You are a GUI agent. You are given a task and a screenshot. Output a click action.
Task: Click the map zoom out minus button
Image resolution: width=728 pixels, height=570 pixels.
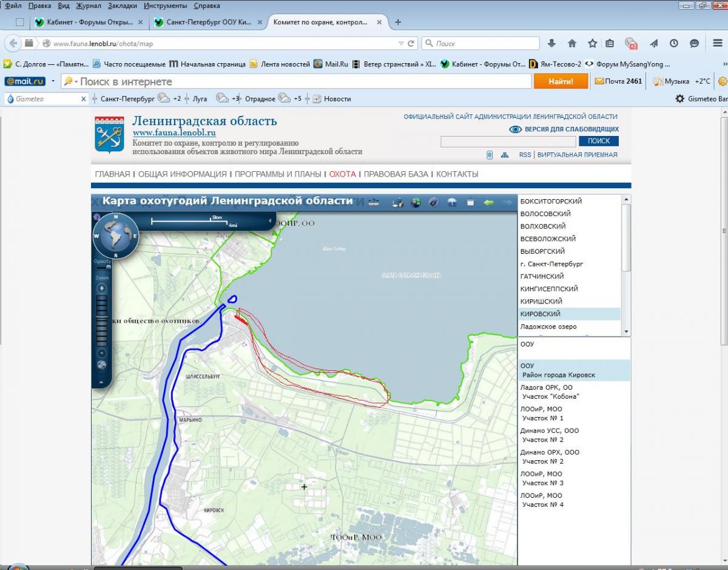[101, 353]
